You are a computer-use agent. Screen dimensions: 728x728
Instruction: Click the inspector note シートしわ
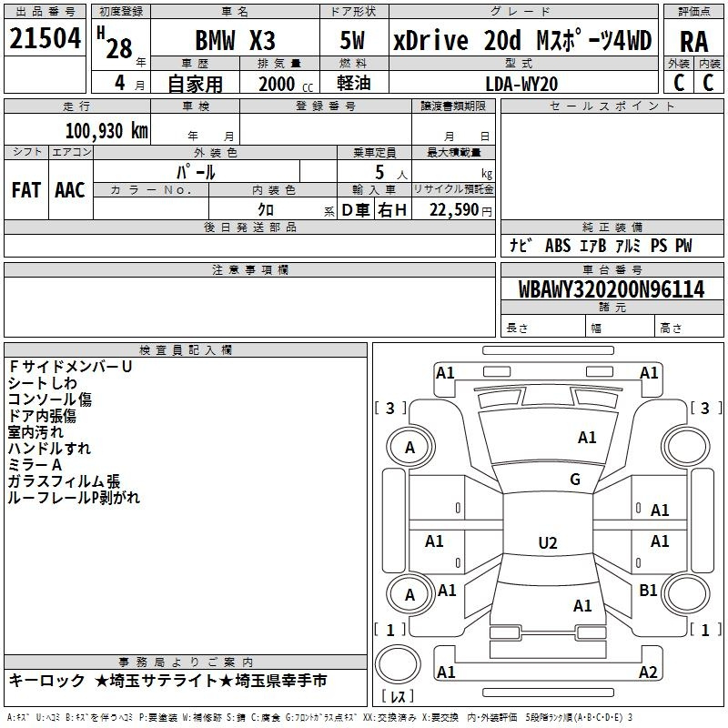[42, 383]
